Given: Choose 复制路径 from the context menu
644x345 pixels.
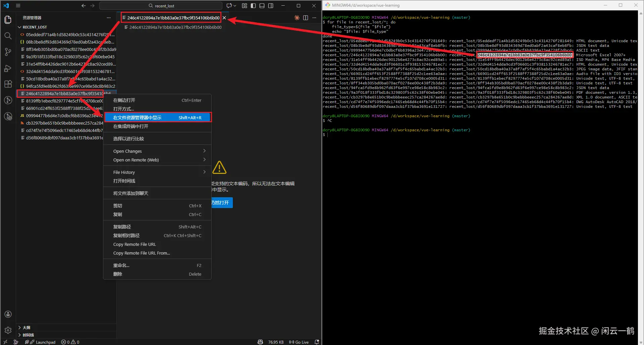Looking at the screenshot, I should [157, 227].
